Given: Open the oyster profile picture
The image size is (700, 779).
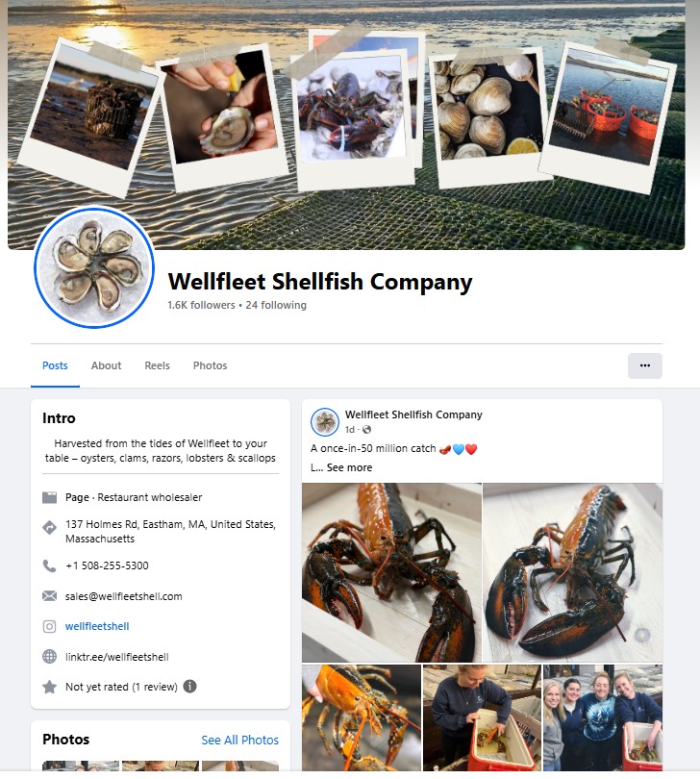Looking at the screenshot, I should click(x=94, y=267).
